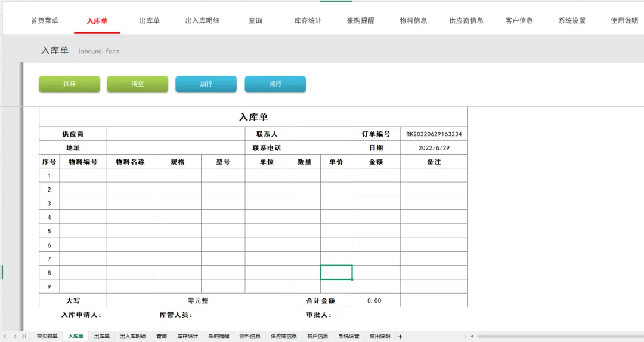
Task: Open 查询 in the top navigation
Action: [255, 20]
